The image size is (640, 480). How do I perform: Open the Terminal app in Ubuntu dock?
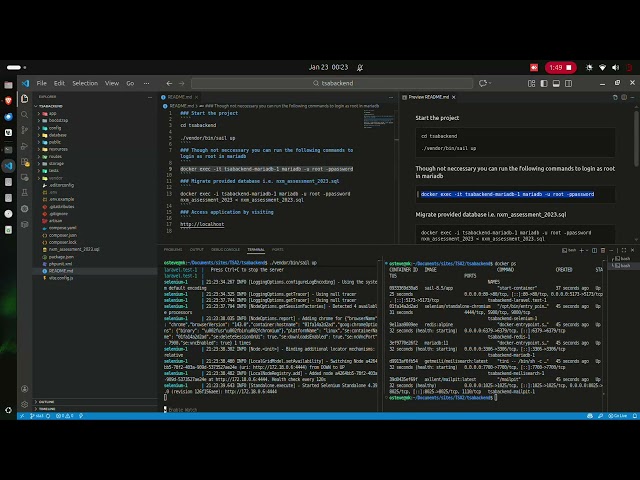[8, 149]
